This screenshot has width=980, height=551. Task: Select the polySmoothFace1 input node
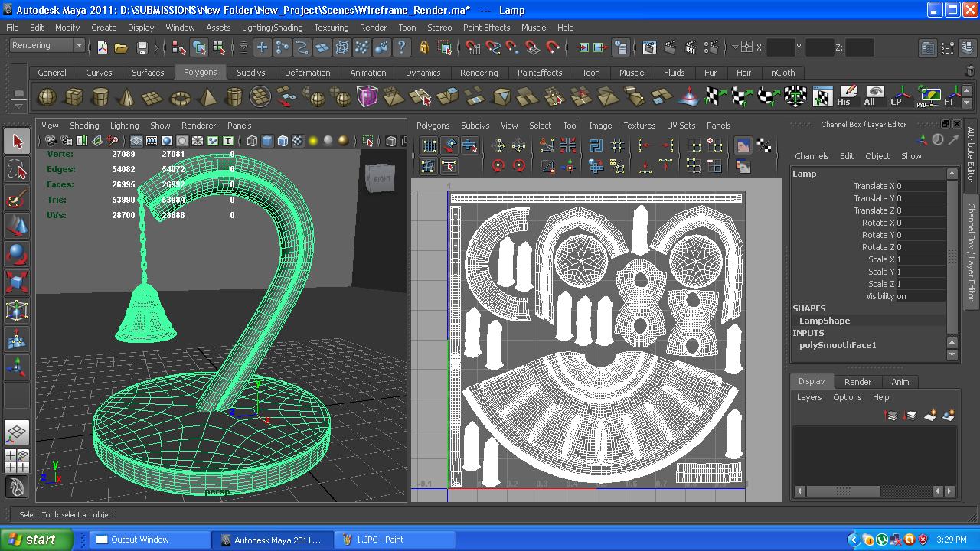838,345
